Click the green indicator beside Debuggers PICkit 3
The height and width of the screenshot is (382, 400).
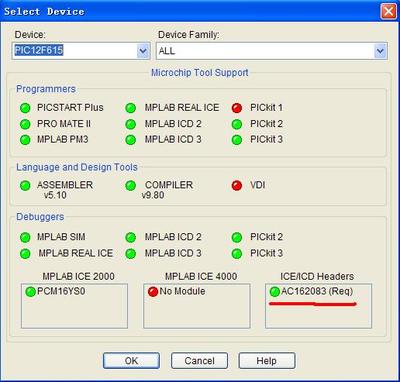point(237,254)
